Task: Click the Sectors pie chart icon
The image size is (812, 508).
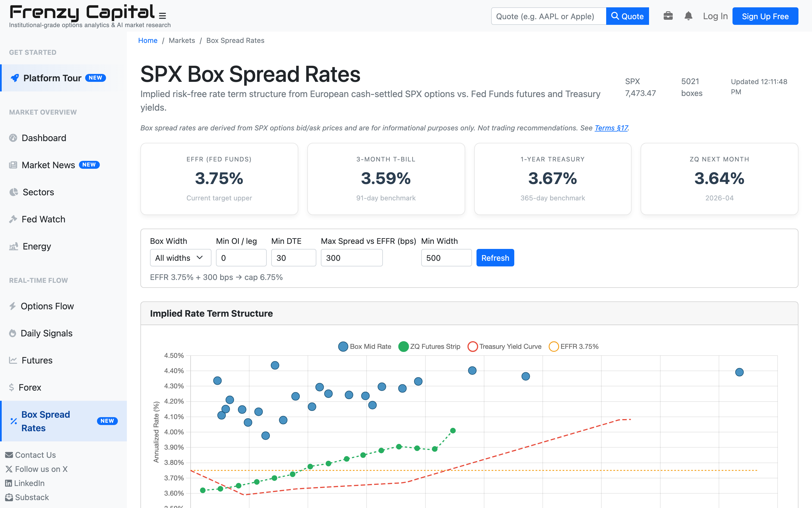Action: 14,192
